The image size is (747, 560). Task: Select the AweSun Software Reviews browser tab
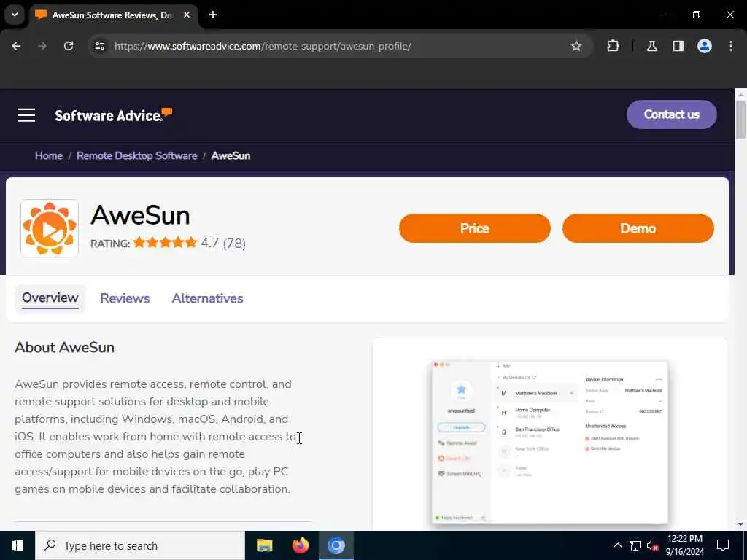(x=113, y=15)
